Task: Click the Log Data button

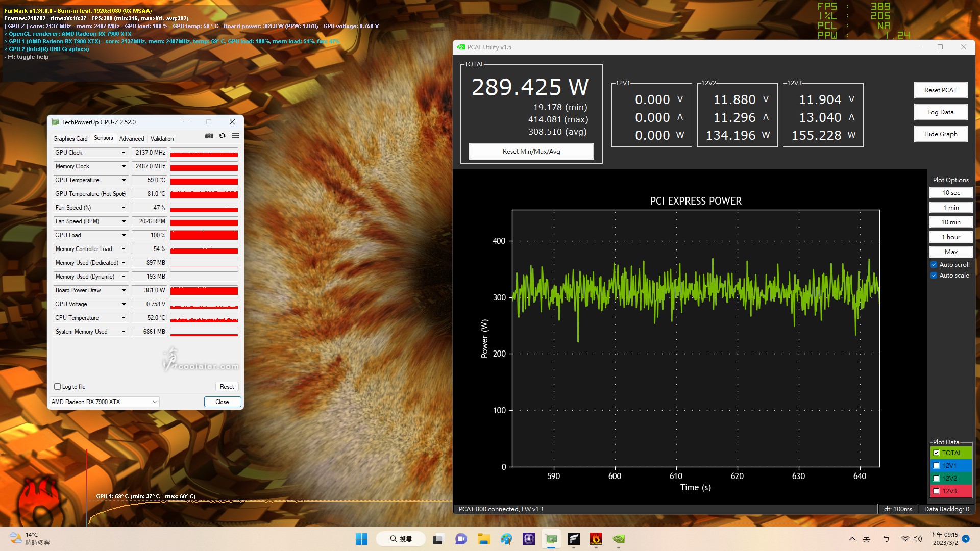Action: click(940, 112)
